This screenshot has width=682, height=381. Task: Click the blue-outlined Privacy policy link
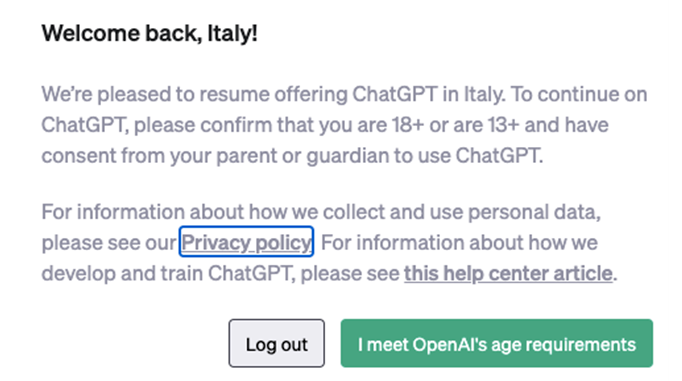[246, 242]
